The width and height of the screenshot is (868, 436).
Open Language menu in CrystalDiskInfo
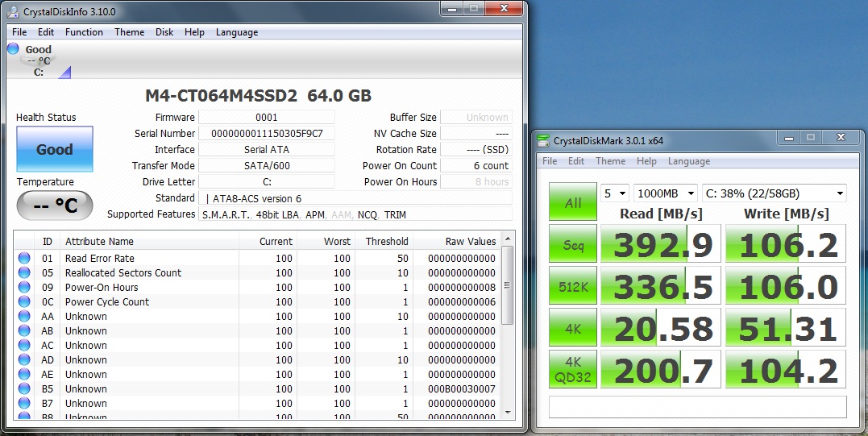(x=237, y=32)
